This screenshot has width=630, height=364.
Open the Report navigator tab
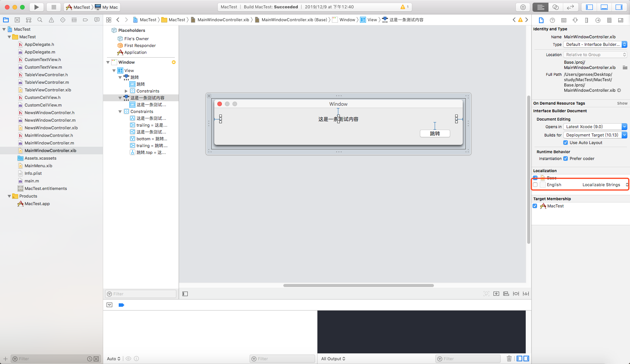97,20
